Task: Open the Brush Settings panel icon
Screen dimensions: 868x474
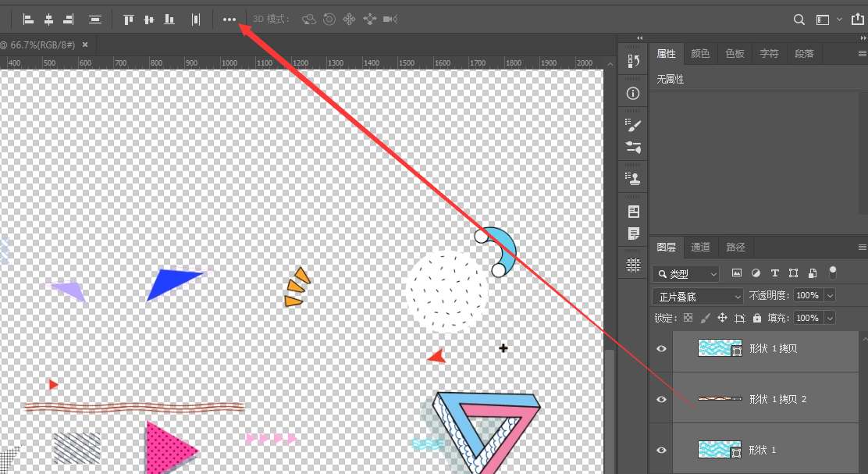Action: point(633,125)
